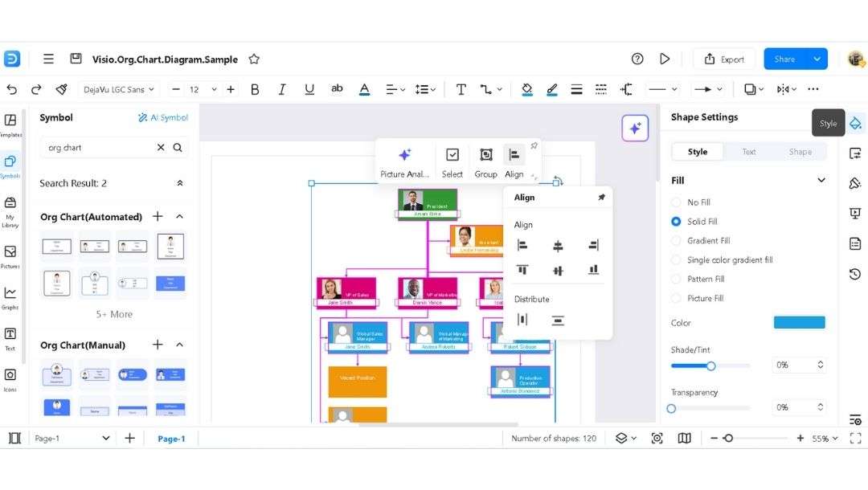Apply Bold formatting from the toolbar

click(255, 89)
